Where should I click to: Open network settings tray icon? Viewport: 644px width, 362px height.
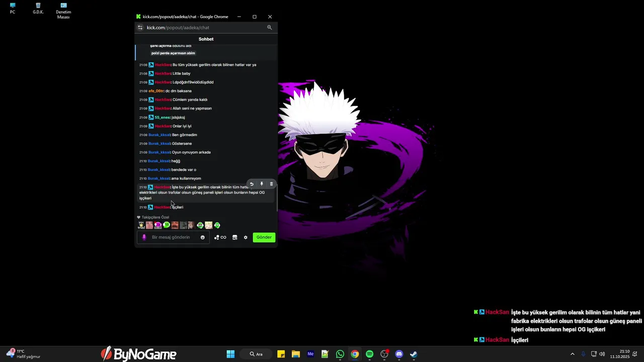pos(594,354)
